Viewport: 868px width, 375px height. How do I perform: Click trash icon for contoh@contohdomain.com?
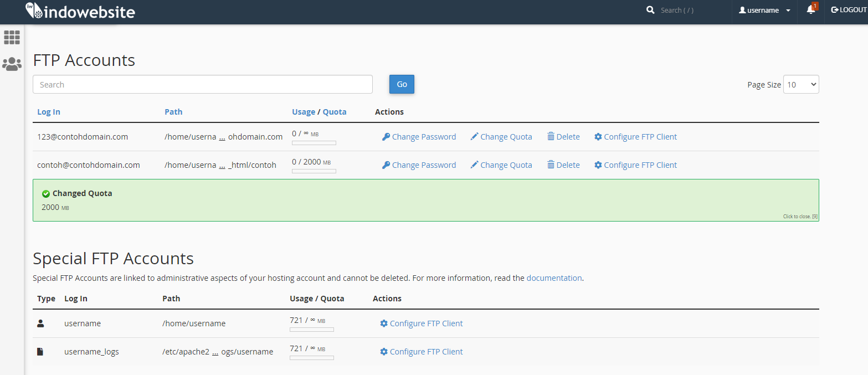[551, 165]
